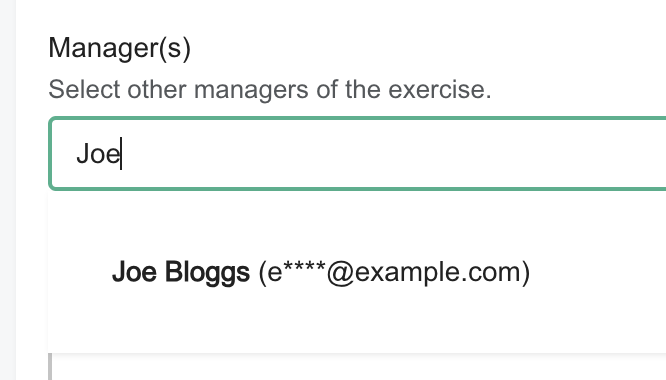Click the surname 'Bloggs' in the suggestion
The image size is (666, 380).
(x=207, y=273)
